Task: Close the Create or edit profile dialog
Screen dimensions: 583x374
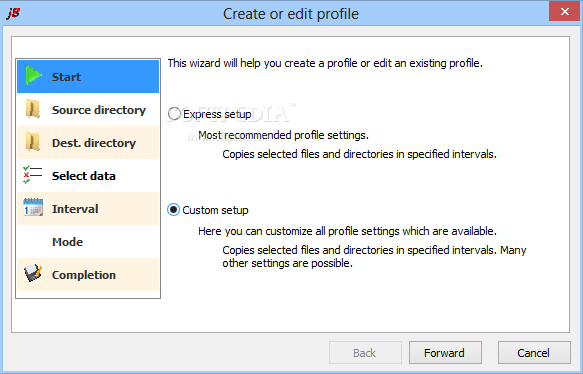Action: click(564, 12)
